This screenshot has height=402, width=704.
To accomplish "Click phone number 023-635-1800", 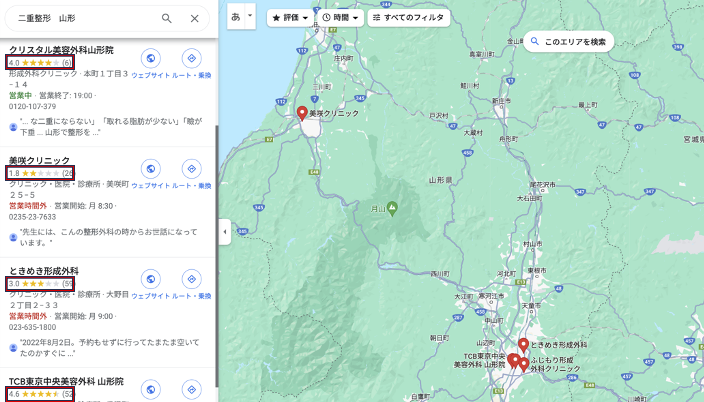I will coord(32,327).
